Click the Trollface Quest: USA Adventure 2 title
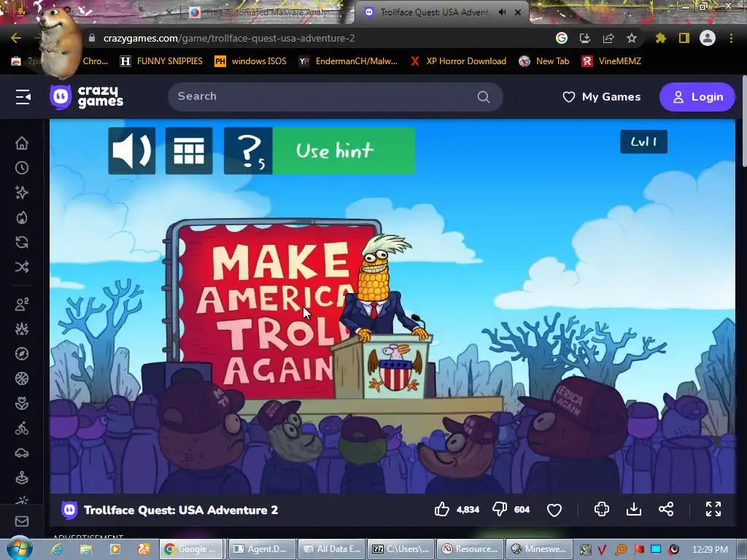The image size is (747, 560). click(181, 510)
